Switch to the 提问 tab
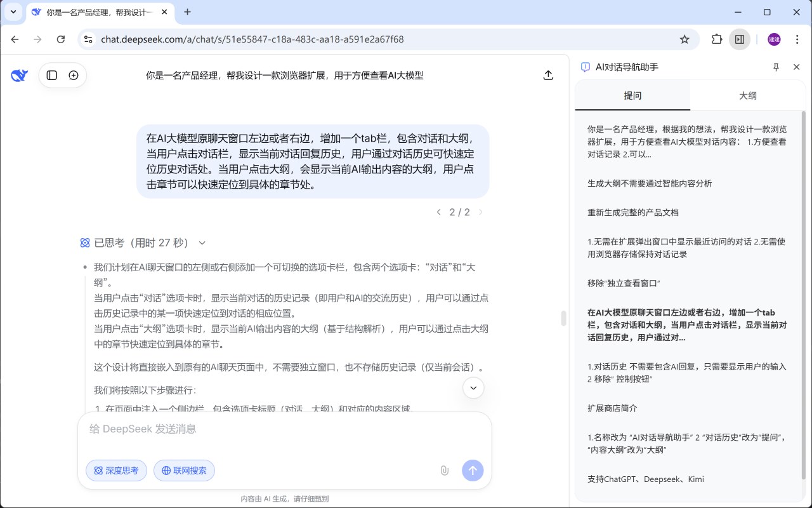The image size is (812, 508). pyautogui.click(x=632, y=96)
